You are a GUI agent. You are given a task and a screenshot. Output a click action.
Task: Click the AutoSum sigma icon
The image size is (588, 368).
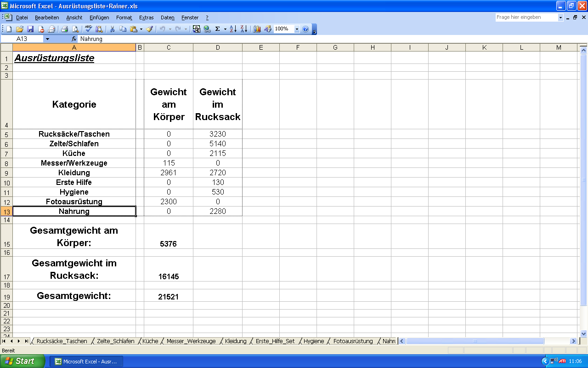click(218, 29)
